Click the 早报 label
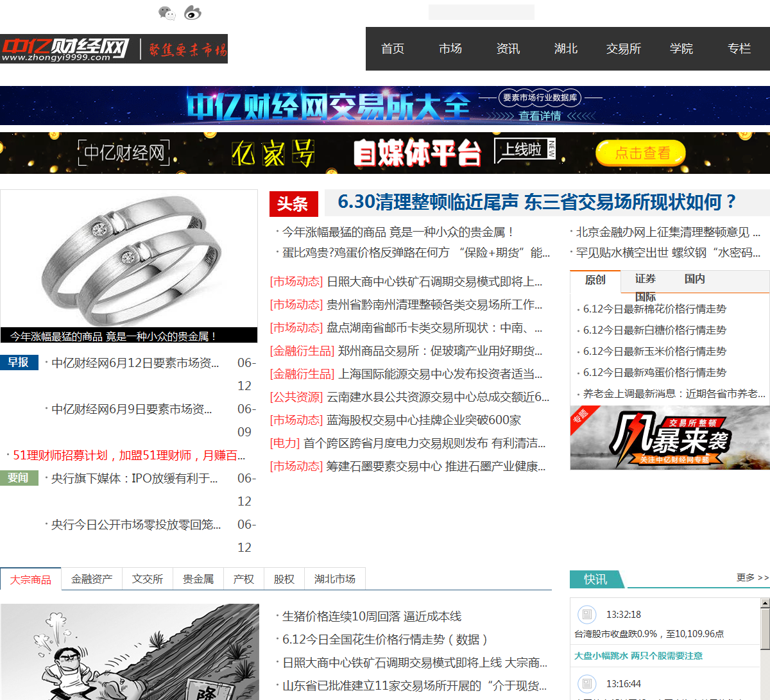The height and width of the screenshot is (700, 770). click(19, 363)
